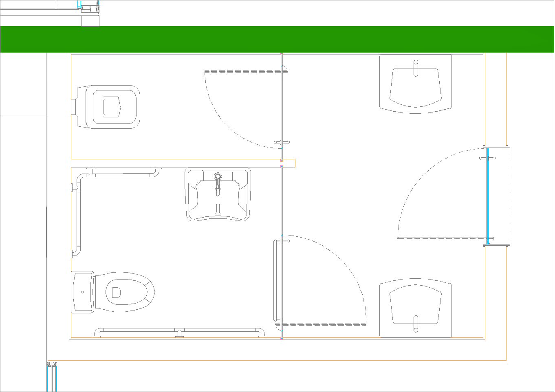Screen dimensions: 555x392
Task: Click the faucet on the lower right washbasin
Action: click(x=416, y=324)
